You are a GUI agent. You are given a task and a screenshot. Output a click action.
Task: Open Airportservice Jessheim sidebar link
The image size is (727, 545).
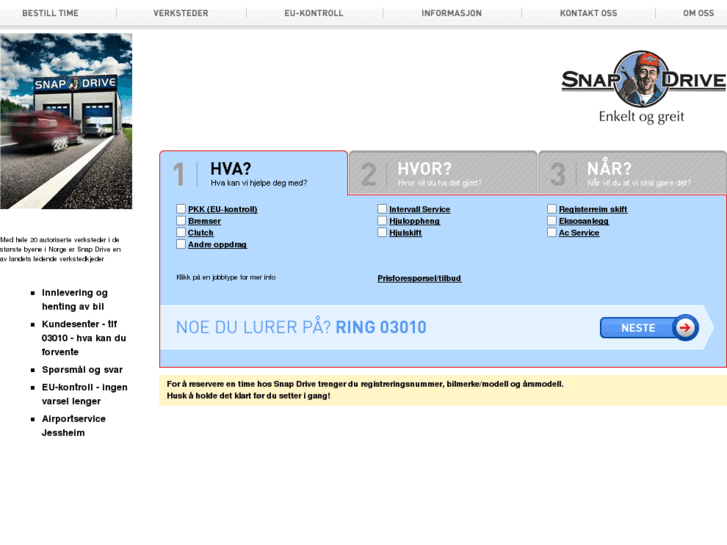[74, 426]
